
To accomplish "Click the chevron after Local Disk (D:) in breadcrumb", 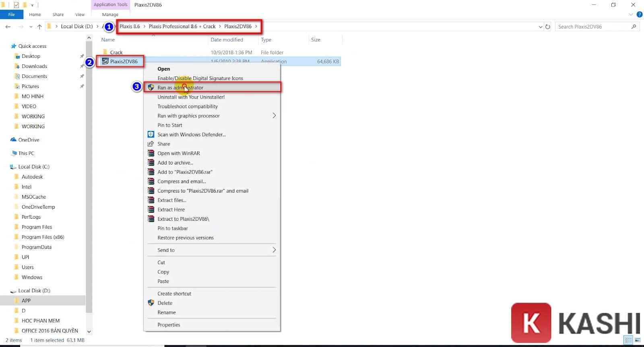I will [97, 27].
